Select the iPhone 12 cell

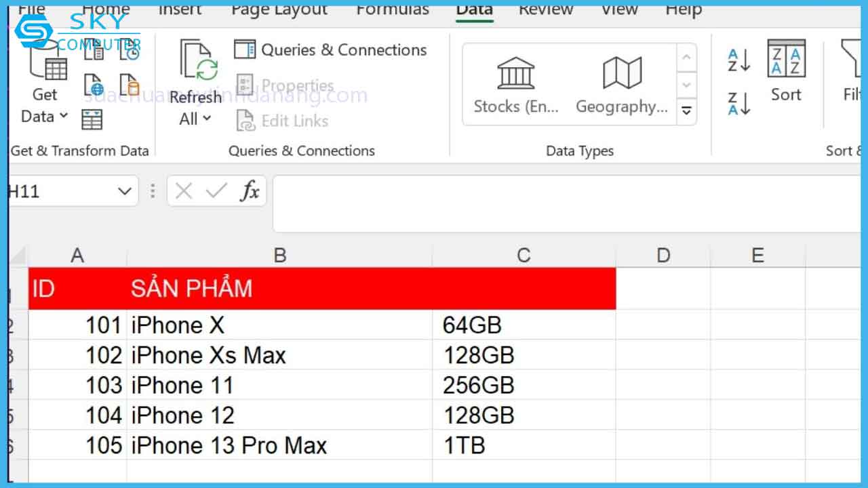coord(279,415)
